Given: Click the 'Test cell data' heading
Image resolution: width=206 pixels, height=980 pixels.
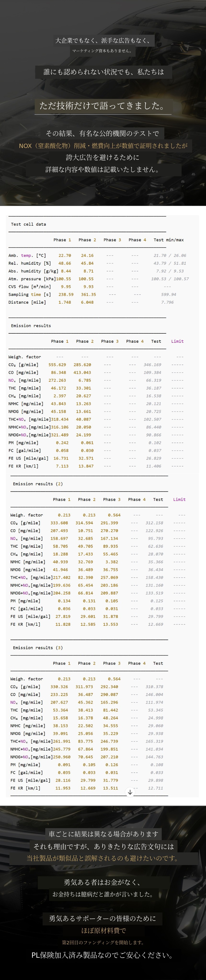Looking at the screenshot, I should coord(28,224).
